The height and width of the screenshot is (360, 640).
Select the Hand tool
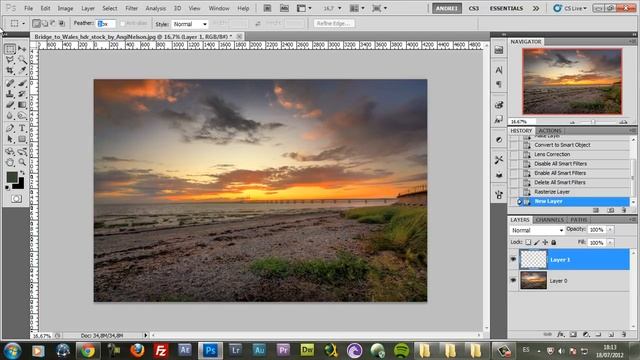(10, 162)
